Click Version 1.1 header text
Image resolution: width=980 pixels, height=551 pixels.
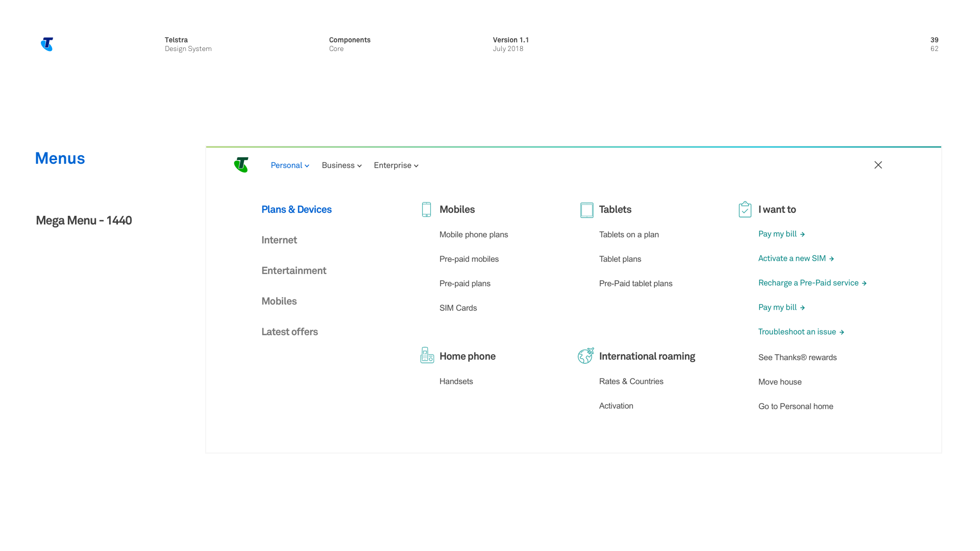511,40
